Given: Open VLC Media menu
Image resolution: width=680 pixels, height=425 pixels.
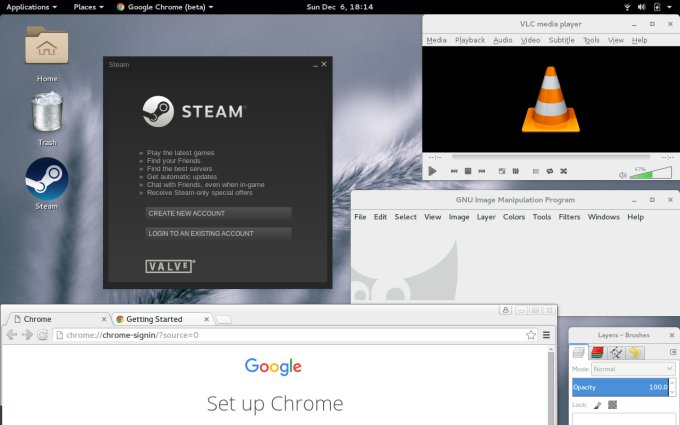Looking at the screenshot, I should tap(436, 40).
